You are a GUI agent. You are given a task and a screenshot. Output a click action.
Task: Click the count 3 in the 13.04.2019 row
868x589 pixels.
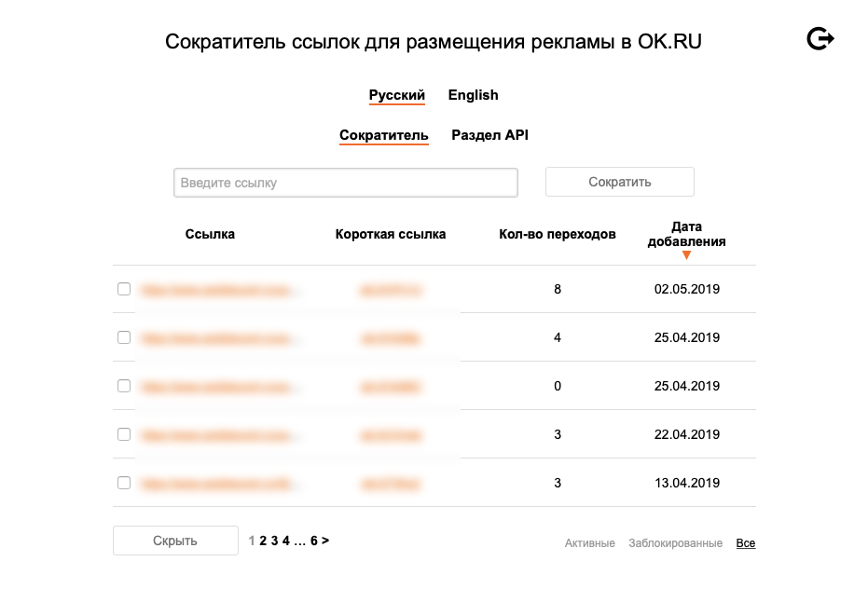pyautogui.click(x=558, y=483)
